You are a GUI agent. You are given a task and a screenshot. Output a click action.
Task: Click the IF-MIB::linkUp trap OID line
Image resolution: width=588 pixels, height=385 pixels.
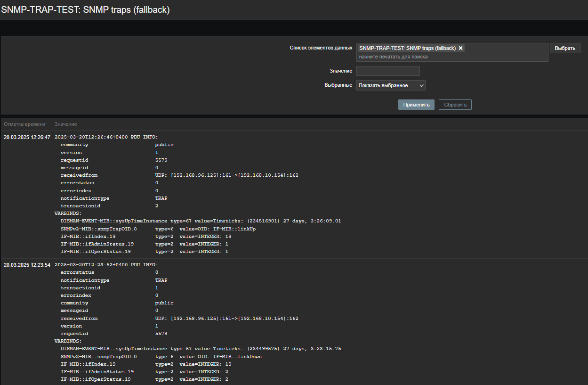(x=158, y=229)
